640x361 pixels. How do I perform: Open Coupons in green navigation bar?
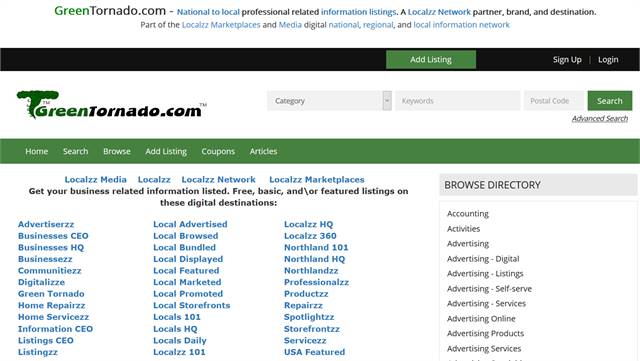point(218,152)
